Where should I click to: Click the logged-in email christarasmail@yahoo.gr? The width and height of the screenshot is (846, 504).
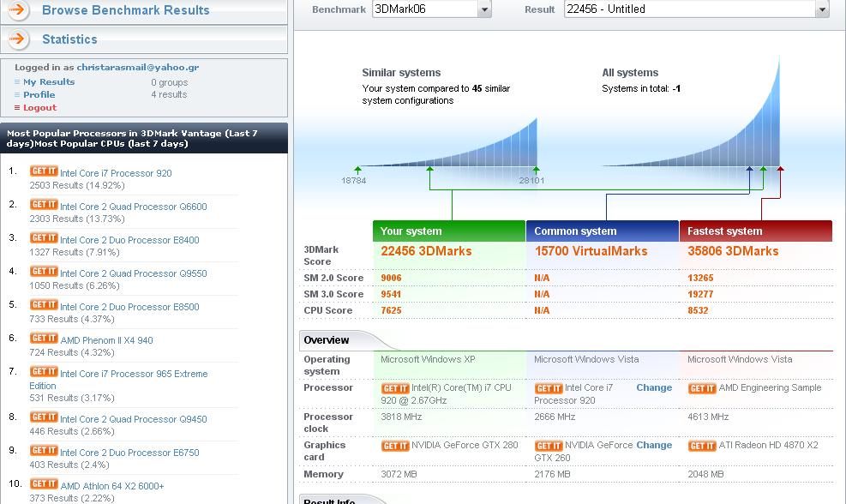coord(138,68)
